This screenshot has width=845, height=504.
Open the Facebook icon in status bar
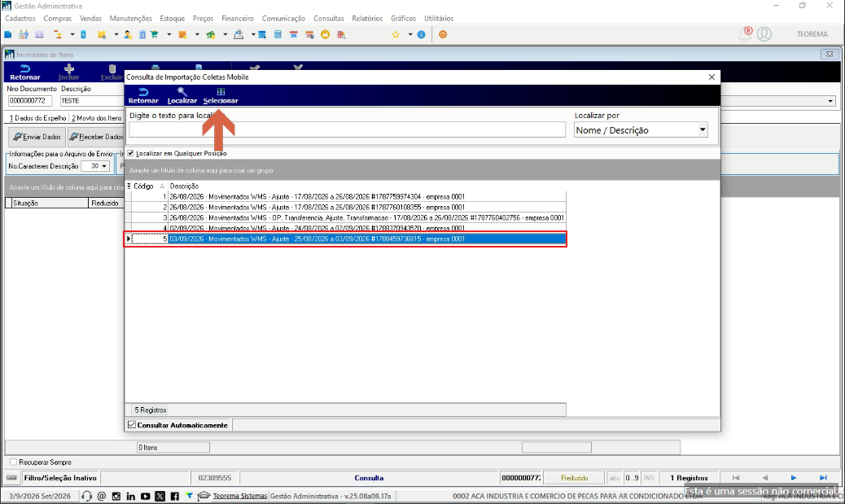tap(174, 496)
